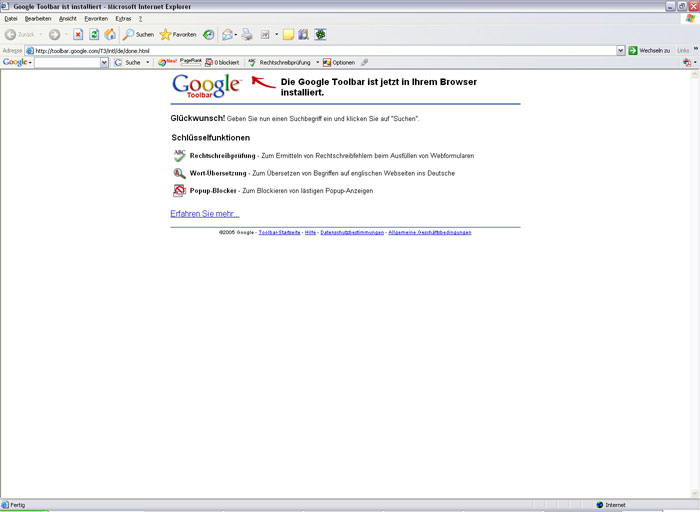Click the red X stop icon
The width and height of the screenshot is (700, 512).
(78, 34)
